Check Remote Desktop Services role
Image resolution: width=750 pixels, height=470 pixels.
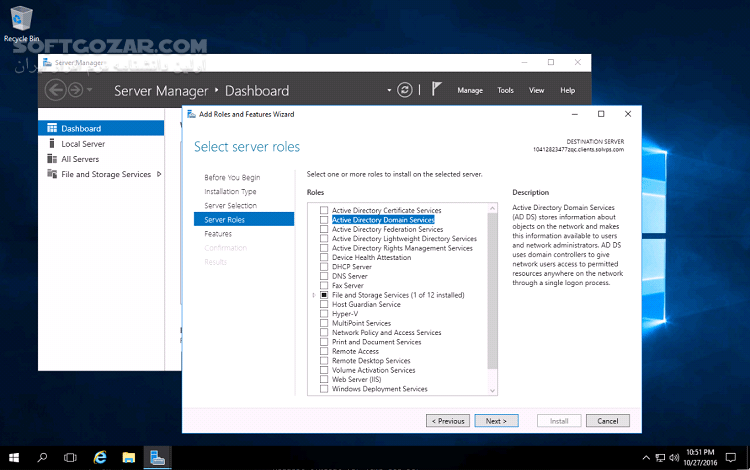[x=324, y=361]
